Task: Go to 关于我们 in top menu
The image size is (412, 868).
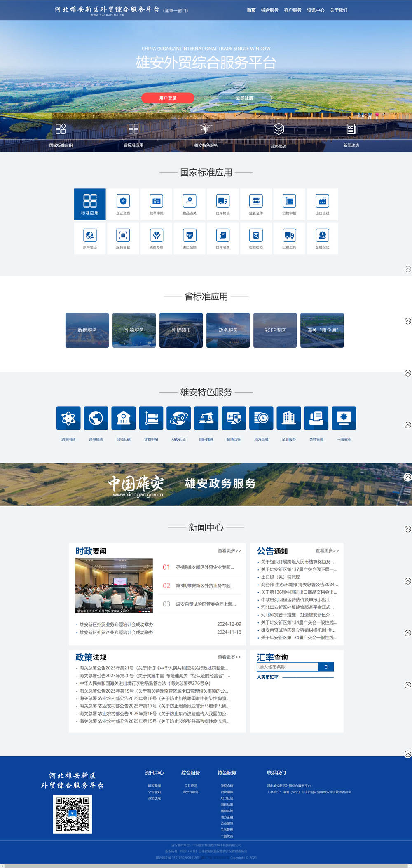Action: click(x=338, y=10)
